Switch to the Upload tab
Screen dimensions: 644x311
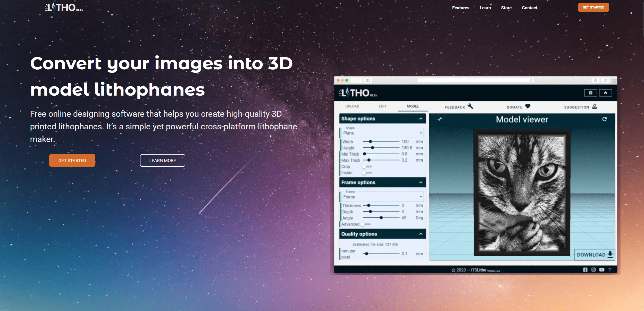pyautogui.click(x=352, y=106)
